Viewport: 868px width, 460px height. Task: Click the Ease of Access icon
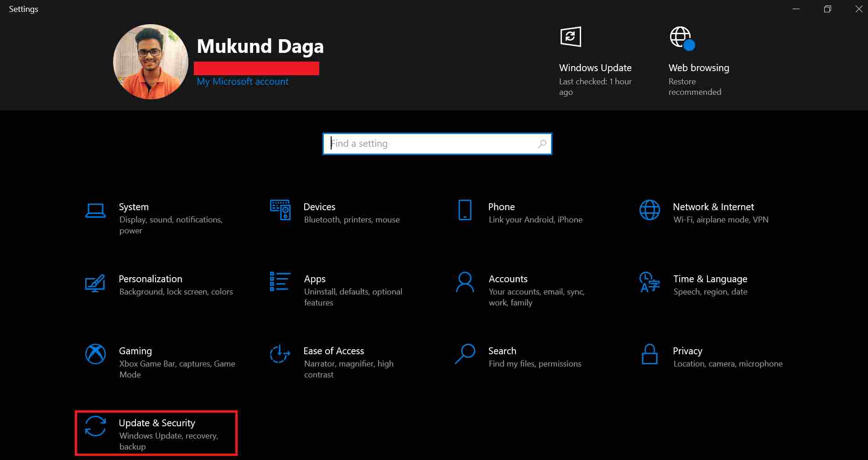click(x=280, y=354)
